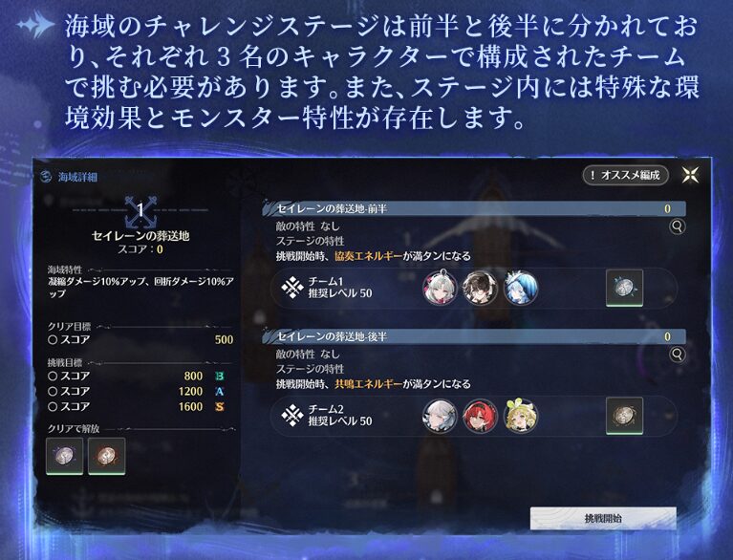The height and width of the screenshot is (560, 733).
Task: Select Team 2 silver-haired character portrait
Action: point(440,415)
